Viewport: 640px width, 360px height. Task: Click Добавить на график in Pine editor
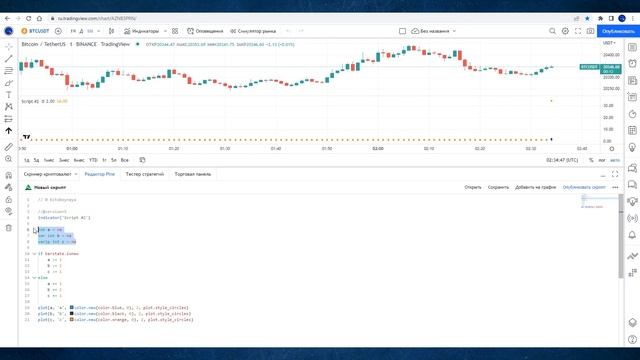[536, 187]
